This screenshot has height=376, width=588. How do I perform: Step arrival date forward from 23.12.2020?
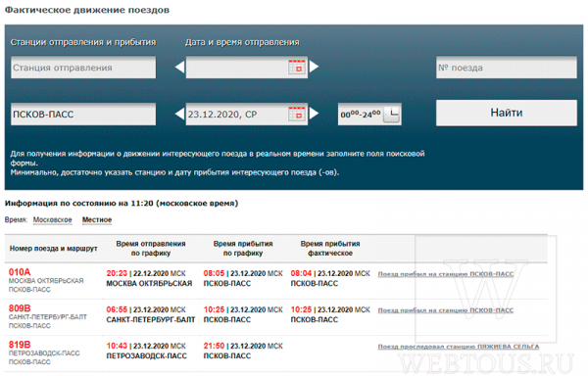[314, 114]
